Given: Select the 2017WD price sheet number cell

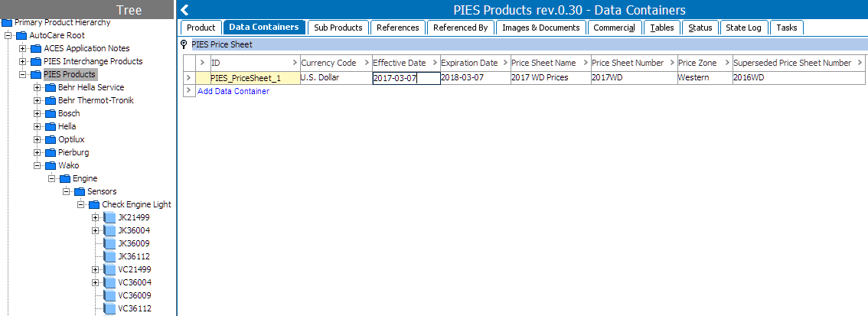Looking at the screenshot, I should tap(634, 78).
